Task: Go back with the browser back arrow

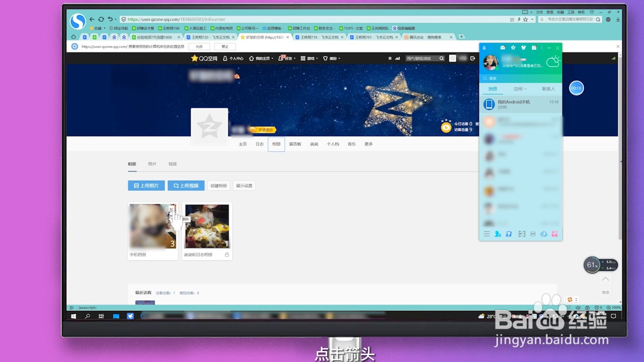Action: (x=92, y=19)
